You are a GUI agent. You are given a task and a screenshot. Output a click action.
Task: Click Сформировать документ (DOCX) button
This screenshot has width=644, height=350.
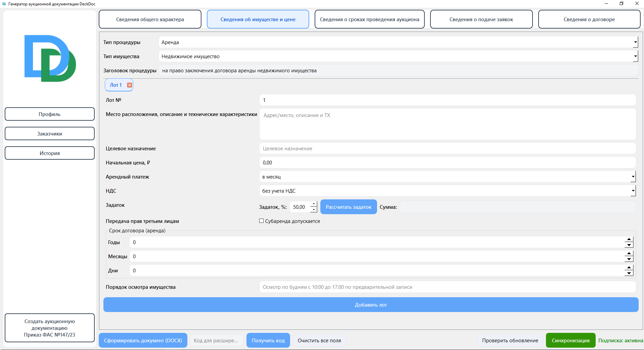(143, 341)
